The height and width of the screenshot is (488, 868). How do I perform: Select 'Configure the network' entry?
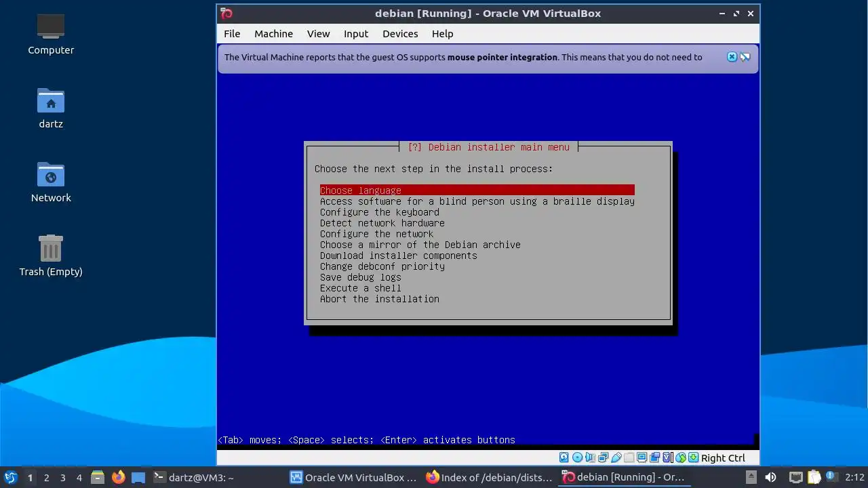(x=377, y=234)
